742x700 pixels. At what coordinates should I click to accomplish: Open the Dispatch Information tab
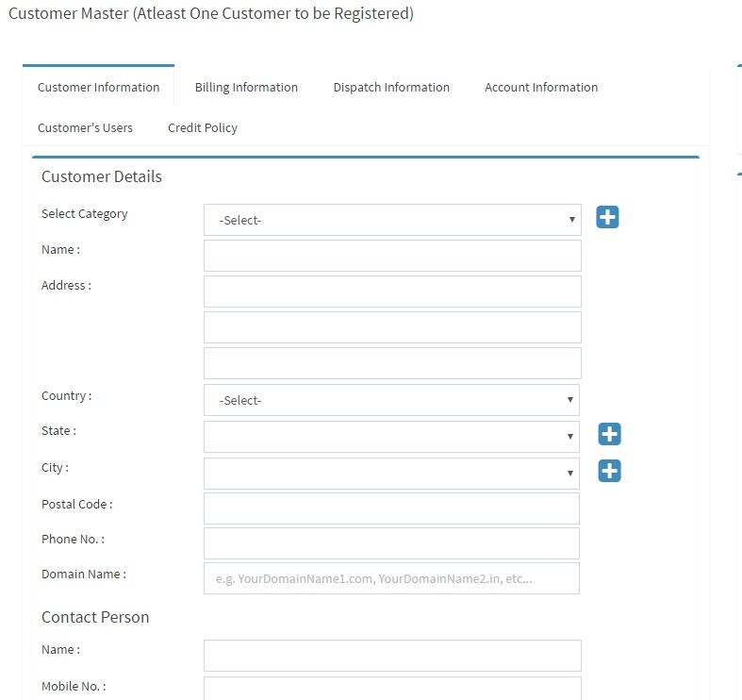coord(391,87)
